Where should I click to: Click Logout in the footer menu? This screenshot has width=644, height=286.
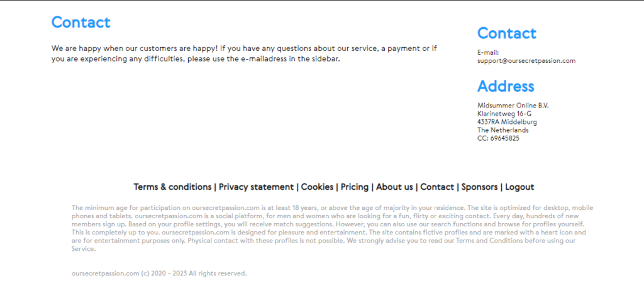pos(519,187)
